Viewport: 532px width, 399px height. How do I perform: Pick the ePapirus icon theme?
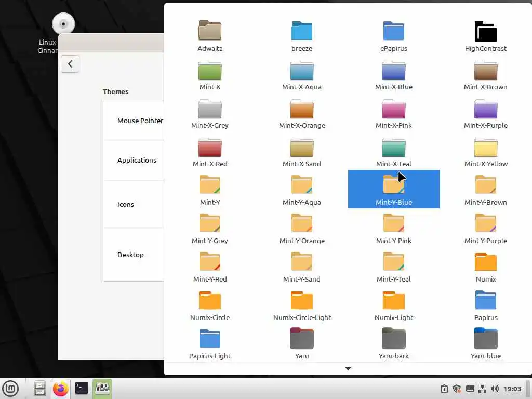394,35
